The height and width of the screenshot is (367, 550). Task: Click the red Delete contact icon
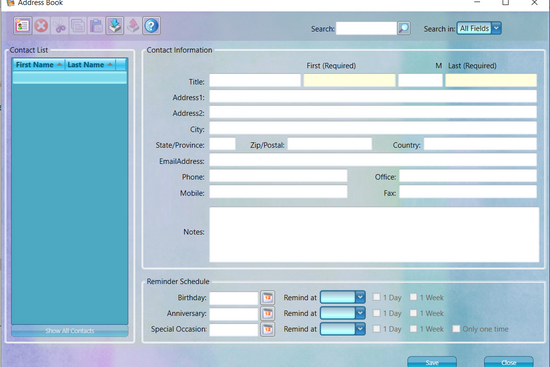coord(41,26)
